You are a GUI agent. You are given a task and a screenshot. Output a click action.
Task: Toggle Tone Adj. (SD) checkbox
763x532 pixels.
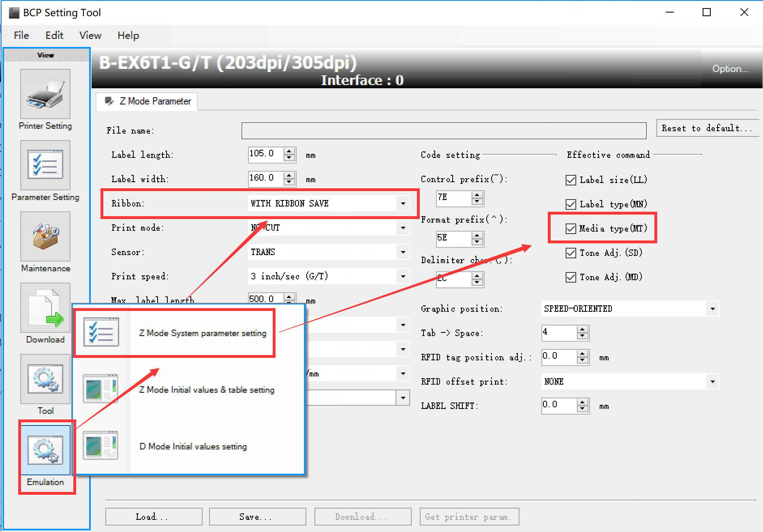point(571,253)
